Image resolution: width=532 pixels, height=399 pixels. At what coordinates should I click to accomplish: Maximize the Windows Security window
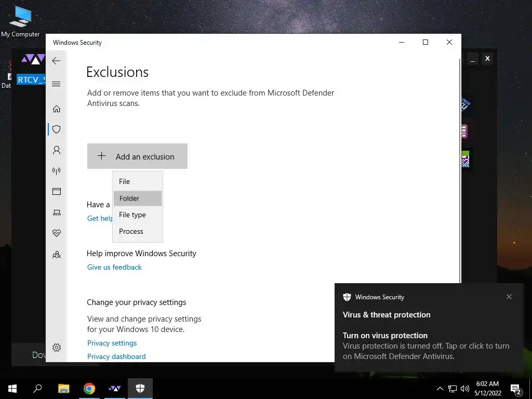click(x=425, y=42)
